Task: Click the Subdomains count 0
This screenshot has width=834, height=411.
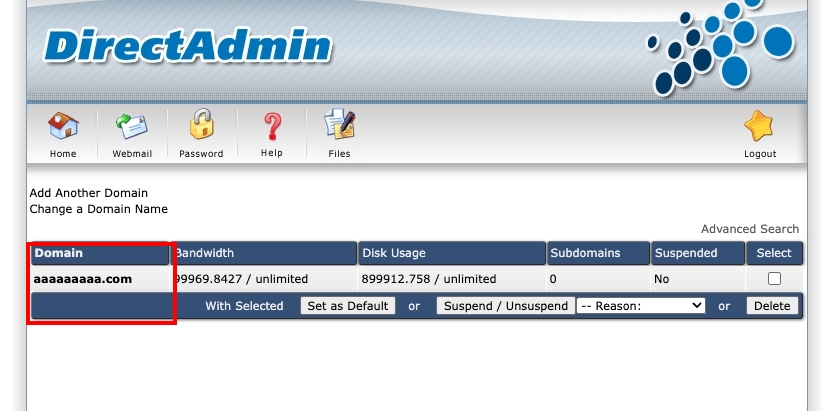Action: click(x=553, y=279)
